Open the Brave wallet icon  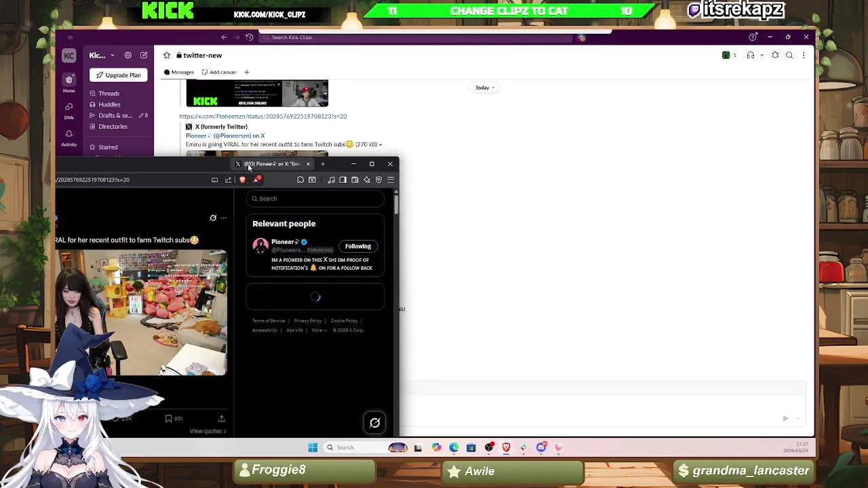click(x=355, y=180)
